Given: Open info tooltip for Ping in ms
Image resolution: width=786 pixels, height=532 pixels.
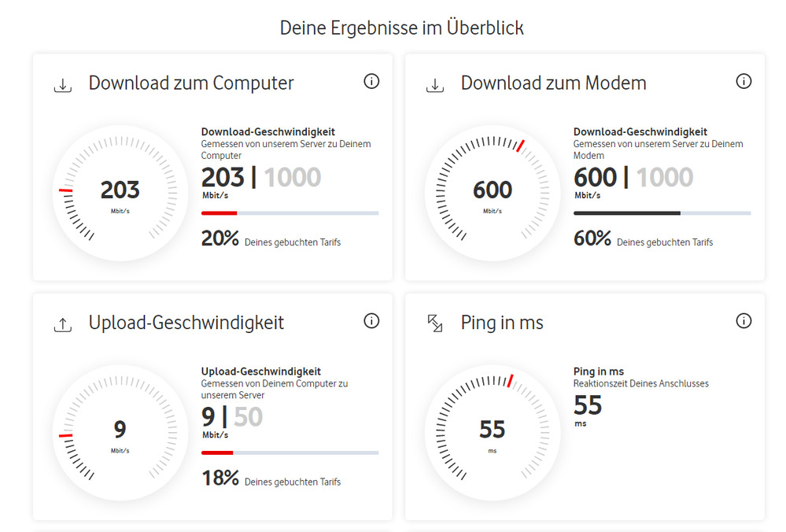Looking at the screenshot, I should click(x=744, y=320).
